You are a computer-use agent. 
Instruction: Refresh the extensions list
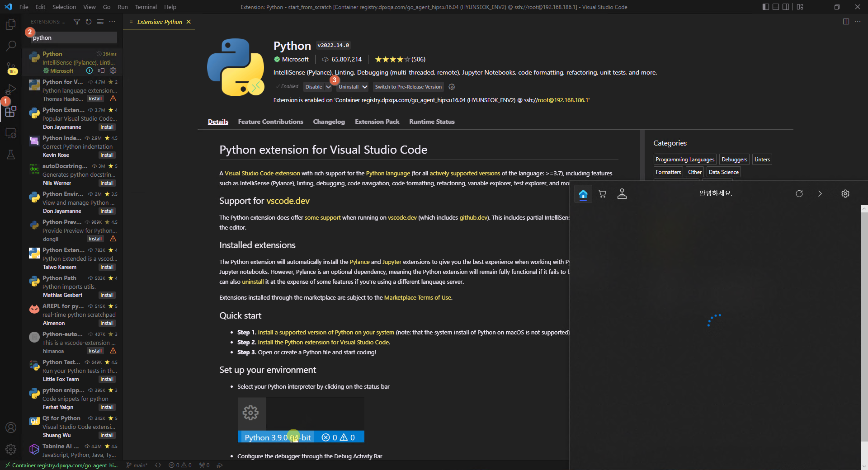pos(89,22)
